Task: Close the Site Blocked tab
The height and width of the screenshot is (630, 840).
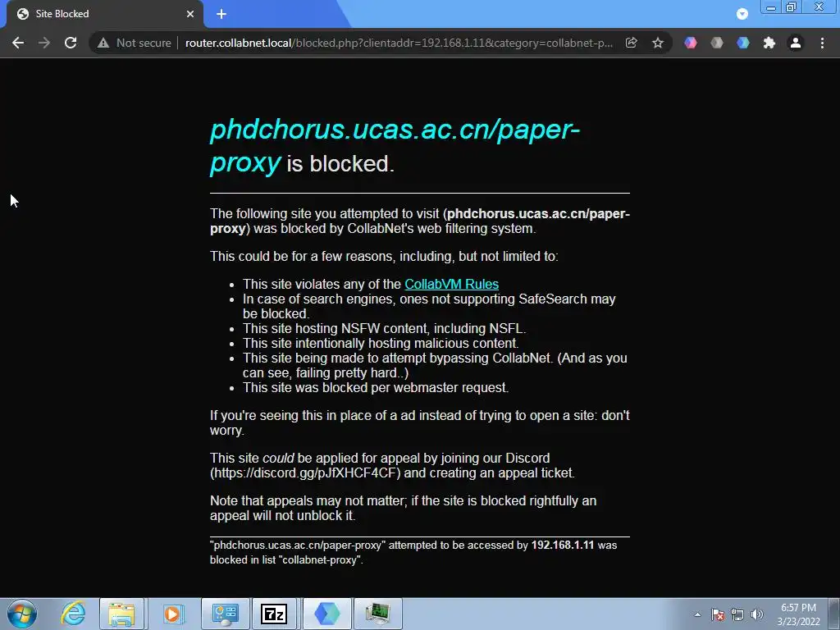Action: click(x=190, y=14)
